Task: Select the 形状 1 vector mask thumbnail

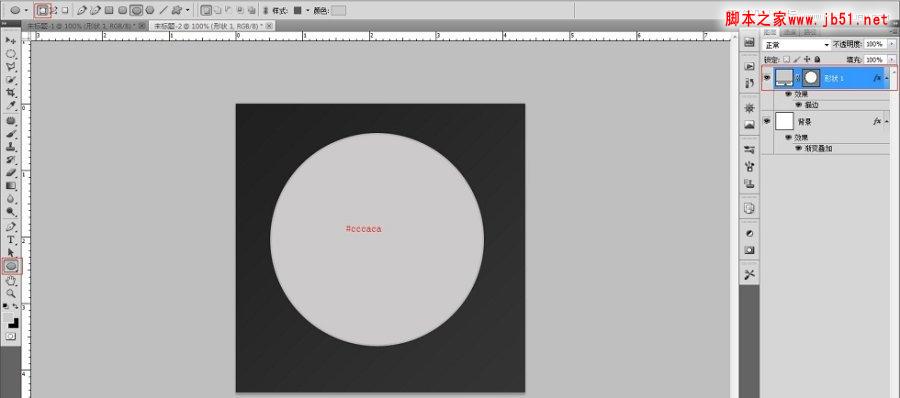Action: tap(810, 78)
